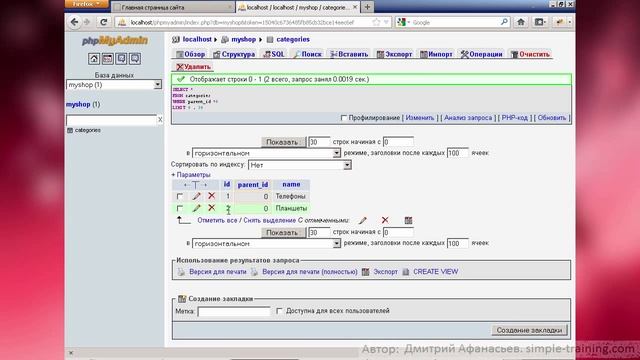Open a new browser tab with plus
The height and width of the screenshot is (360, 640).
(x=367, y=7)
